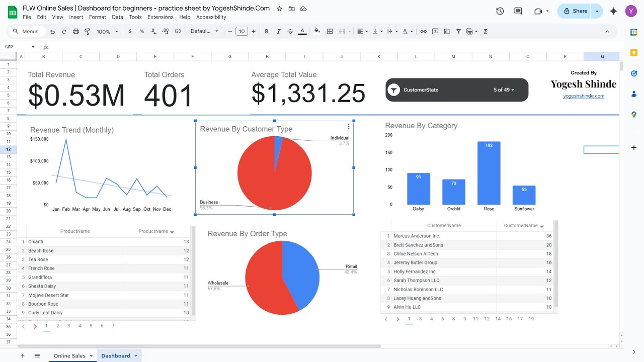Open the zoom level dropdown
The width and height of the screenshot is (644, 362).
click(107, 31)
